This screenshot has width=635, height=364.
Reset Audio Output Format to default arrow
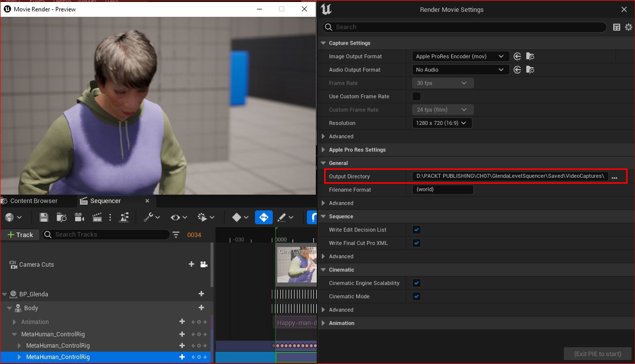tap(517, 70)
